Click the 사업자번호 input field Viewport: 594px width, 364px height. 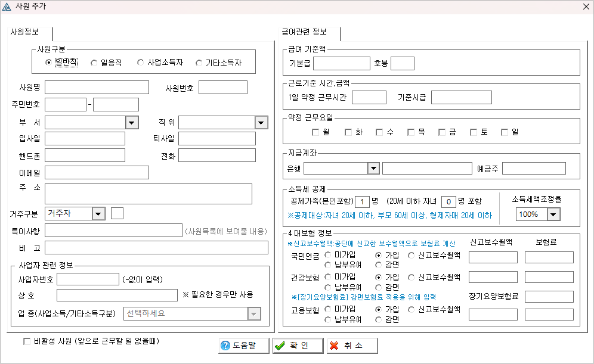point(88,279)
